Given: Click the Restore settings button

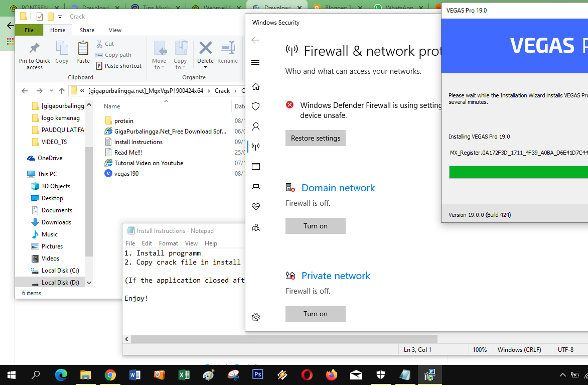Looking at the screenshot, I should point(316,138).
